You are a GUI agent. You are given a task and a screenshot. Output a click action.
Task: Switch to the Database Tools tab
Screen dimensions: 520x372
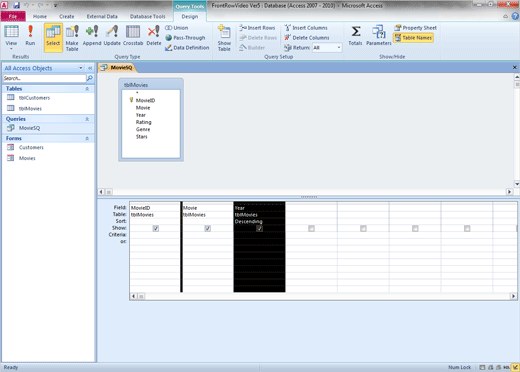(x=147, y=16)
